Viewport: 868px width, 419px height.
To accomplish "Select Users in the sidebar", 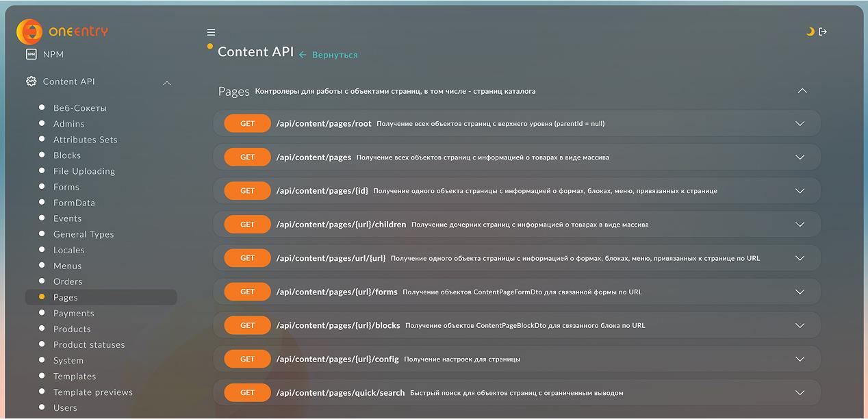I will click(x=65, y=407).
